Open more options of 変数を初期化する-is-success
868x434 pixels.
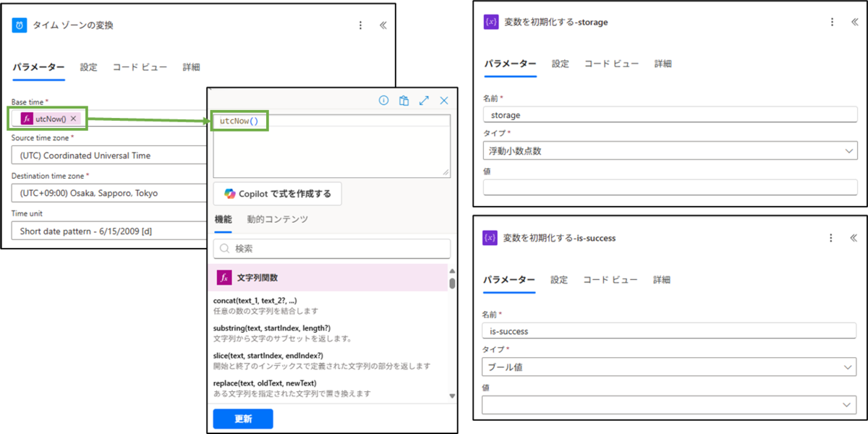point(832,237)
